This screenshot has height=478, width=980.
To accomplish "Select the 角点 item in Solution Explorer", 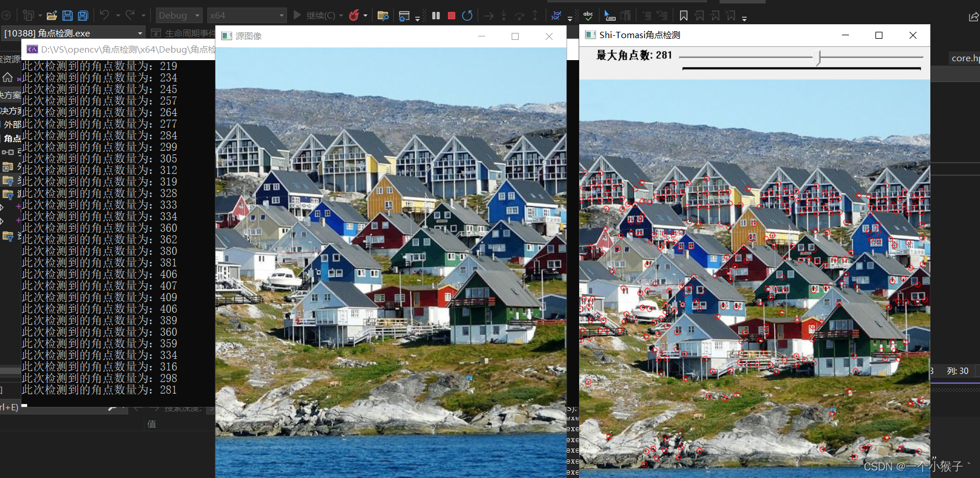I will [12, 139].
